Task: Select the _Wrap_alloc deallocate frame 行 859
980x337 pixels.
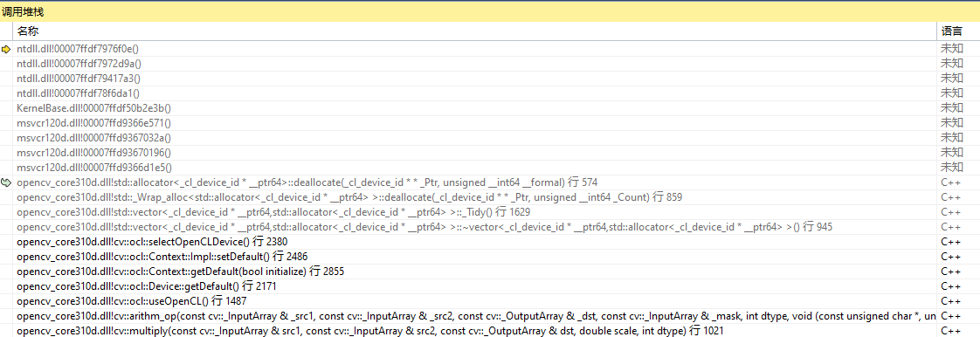Action: [x=349, y=197]
